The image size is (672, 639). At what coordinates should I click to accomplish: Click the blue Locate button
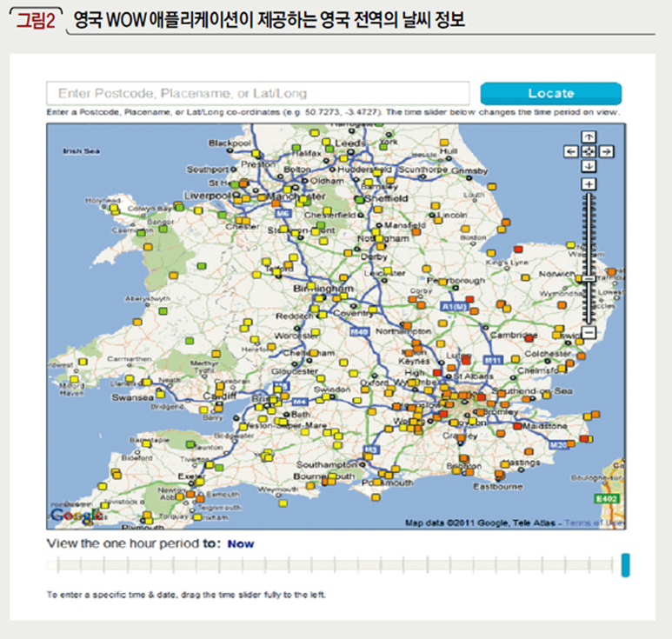[x=550, y=93]
